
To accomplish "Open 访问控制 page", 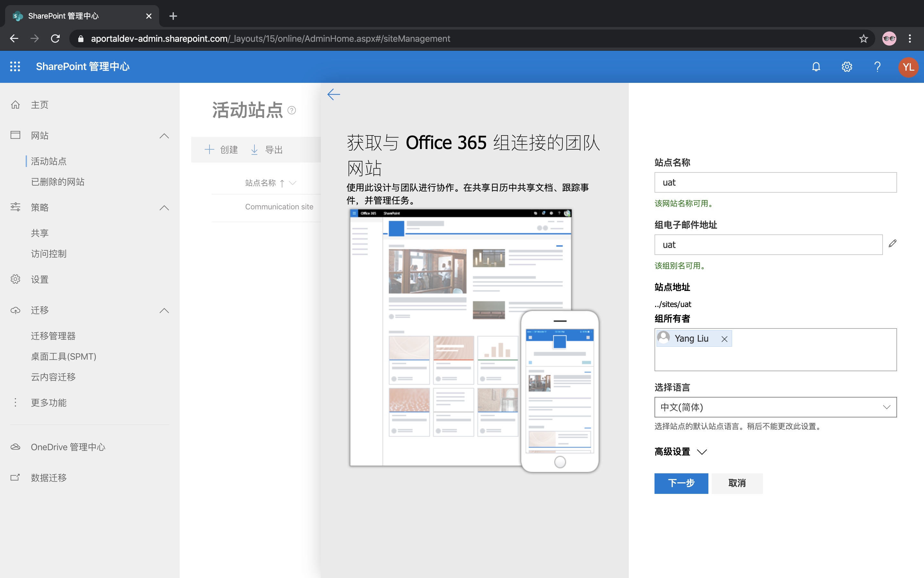I will [48, 254].
